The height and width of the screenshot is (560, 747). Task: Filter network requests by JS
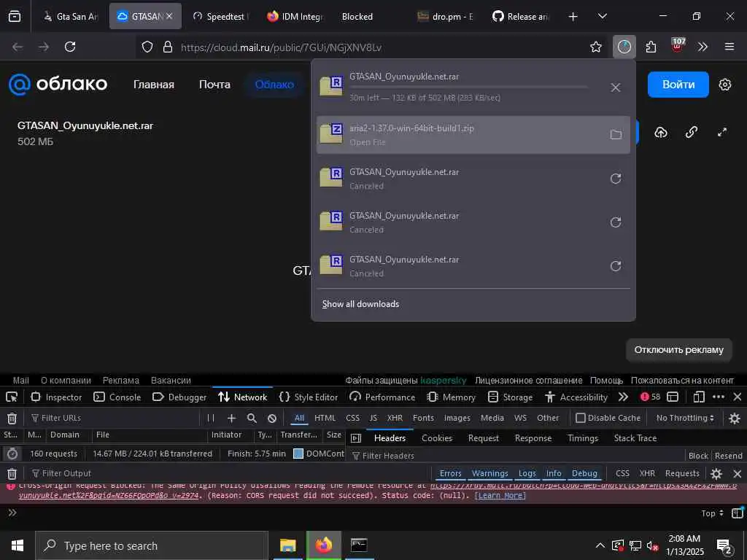[373, 418]
